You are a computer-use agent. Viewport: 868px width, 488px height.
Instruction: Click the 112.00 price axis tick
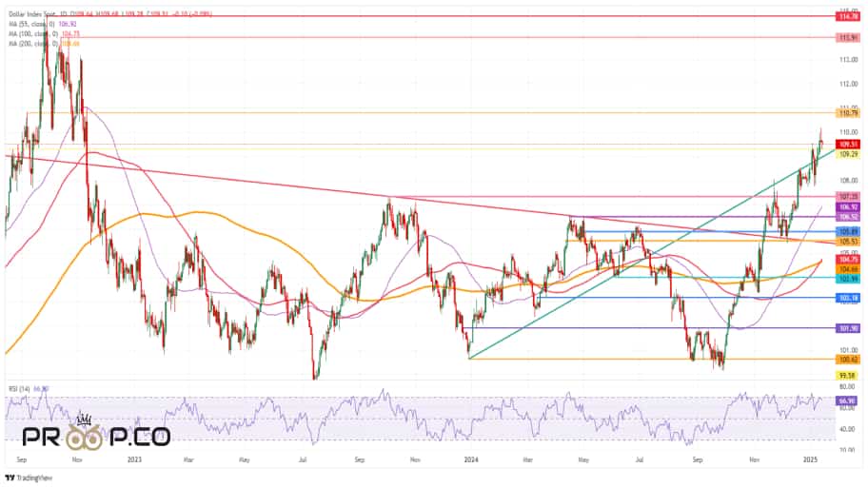pos(849,84)
